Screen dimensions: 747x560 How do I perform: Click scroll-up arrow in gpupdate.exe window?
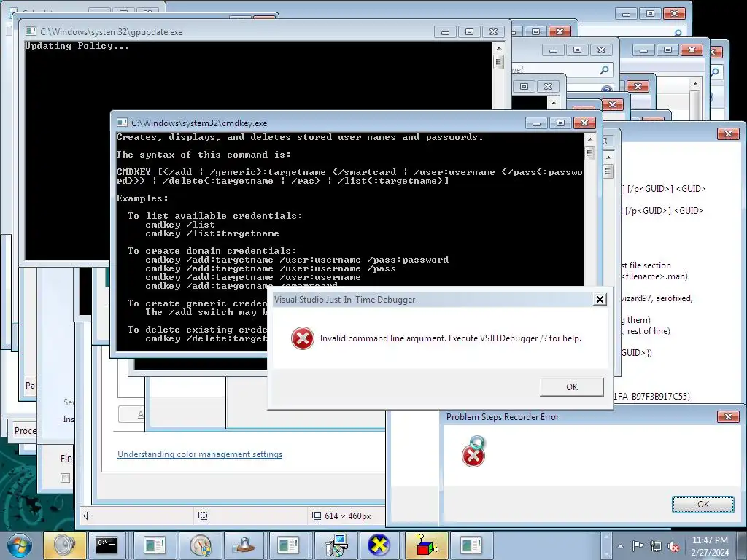coord(499,48)
